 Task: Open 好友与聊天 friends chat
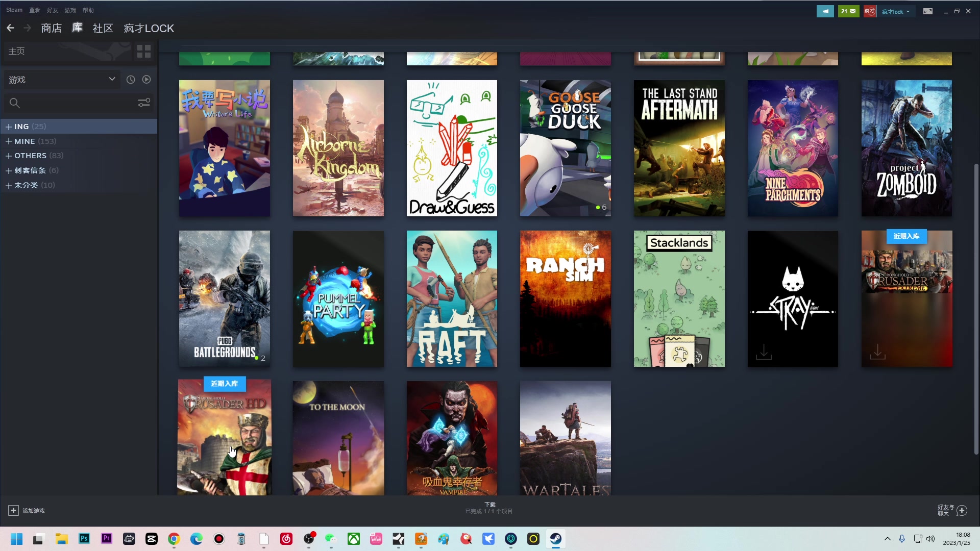tap(952, 510)
